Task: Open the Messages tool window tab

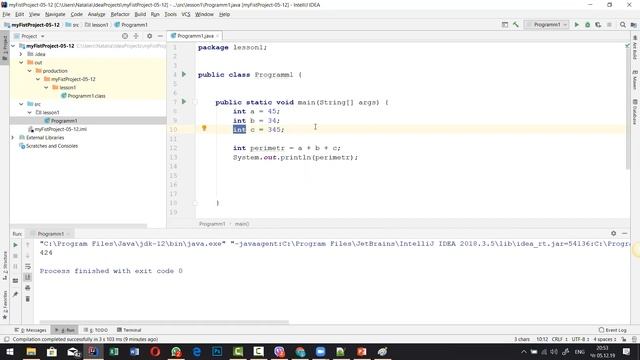Action: click(x=31, y=330)
